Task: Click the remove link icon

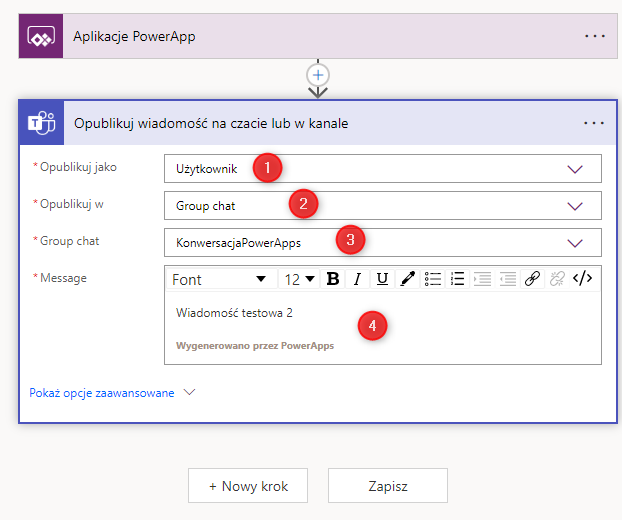Action: pos(558,279)
